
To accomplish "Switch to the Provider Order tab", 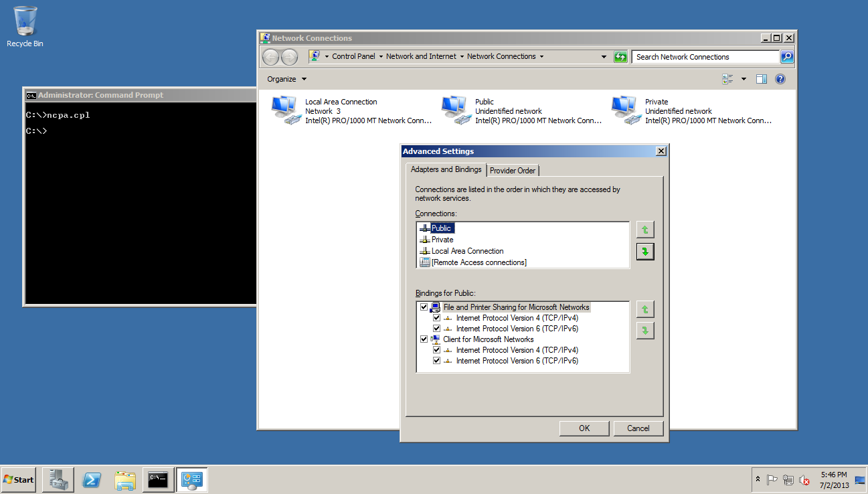I will 512,171.
